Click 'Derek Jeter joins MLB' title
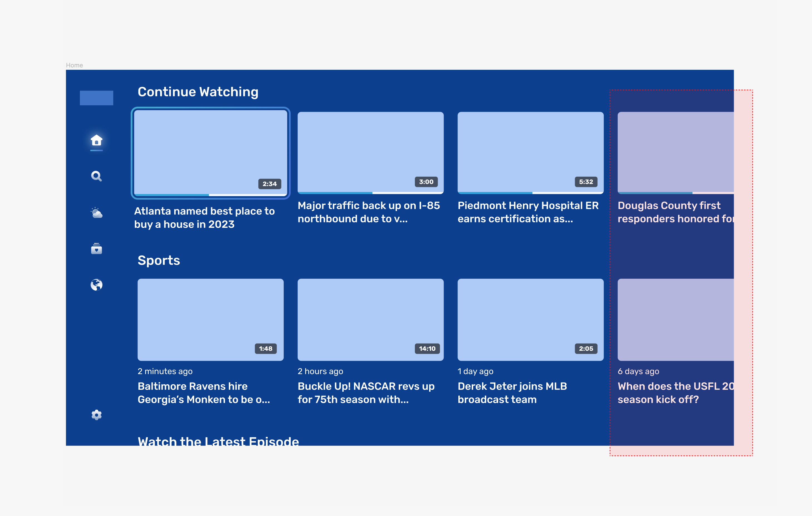Screen dimensions: 812x516 pyautogui.click(x=512, y=393)
